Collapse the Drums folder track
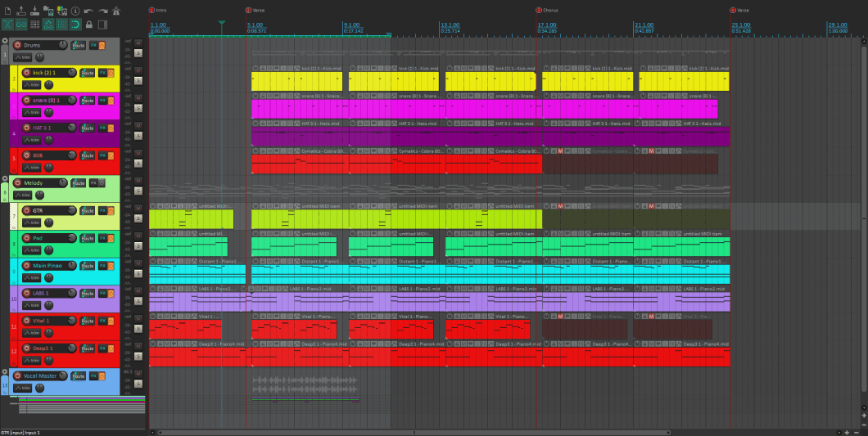This screenshot has width=868, height=436. pyautogui.click(x=5, y=40)
